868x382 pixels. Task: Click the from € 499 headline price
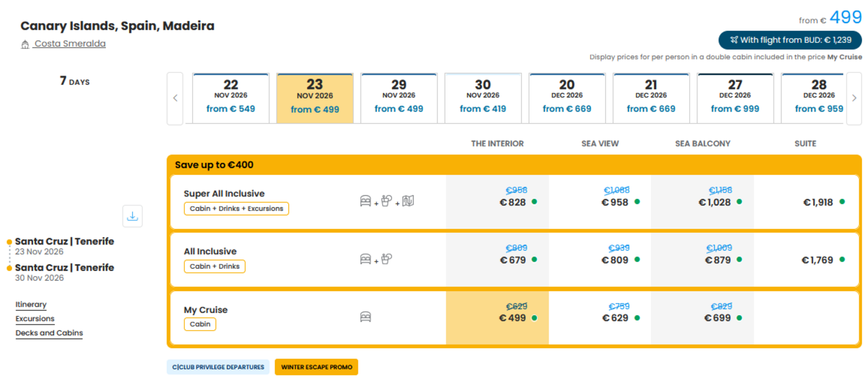(x=830, y=18)
